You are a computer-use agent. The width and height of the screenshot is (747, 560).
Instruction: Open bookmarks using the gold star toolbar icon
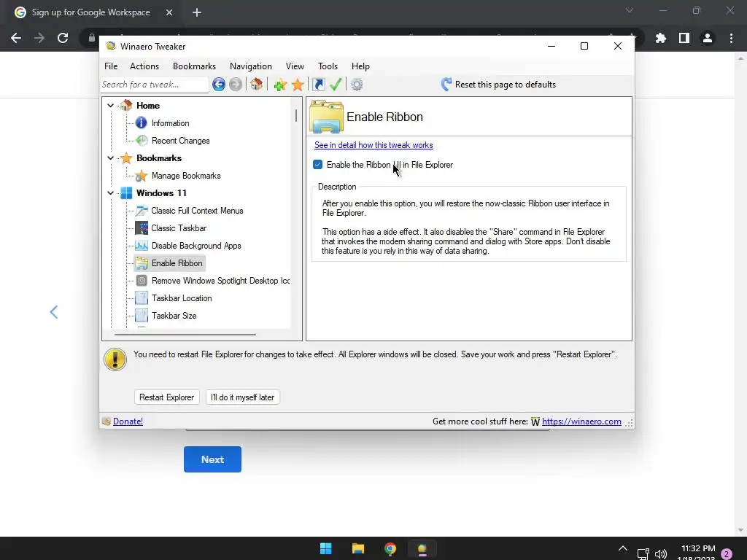pos(298,85)
